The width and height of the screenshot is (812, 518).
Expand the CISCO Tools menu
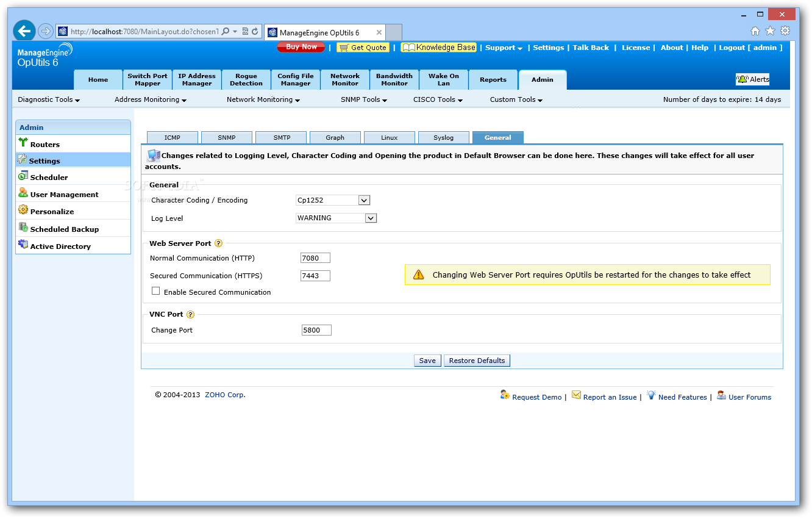pyautogui.click(x=438, y=99)
